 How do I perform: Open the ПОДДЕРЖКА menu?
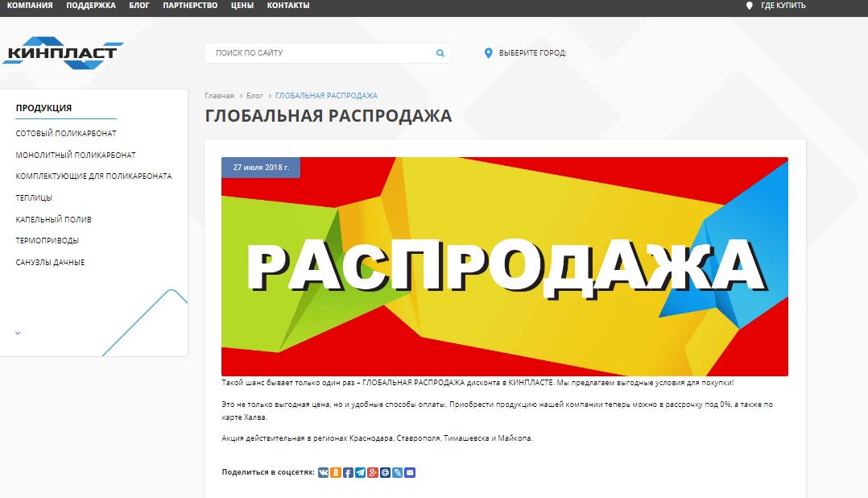[91, 6]
